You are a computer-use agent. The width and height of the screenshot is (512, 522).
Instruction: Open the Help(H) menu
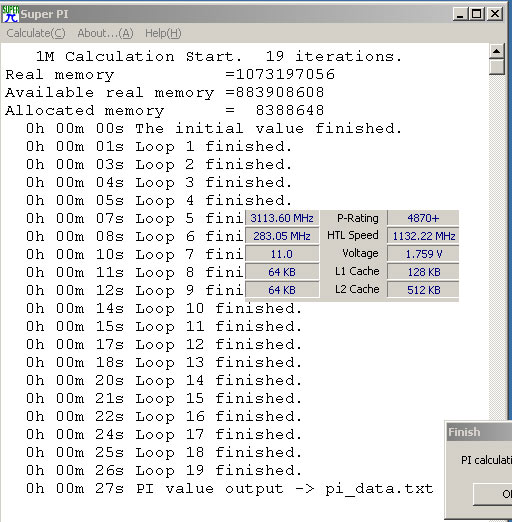coord(163,33)
